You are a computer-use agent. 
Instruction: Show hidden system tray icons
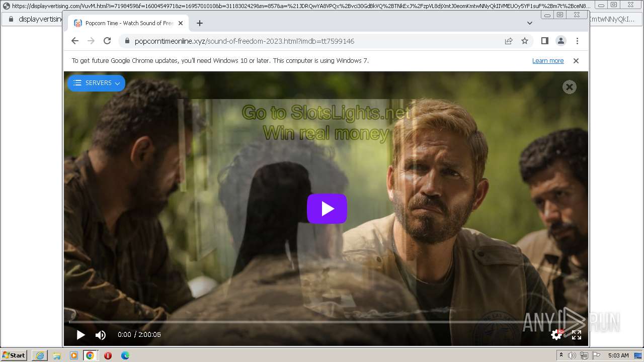561,355
